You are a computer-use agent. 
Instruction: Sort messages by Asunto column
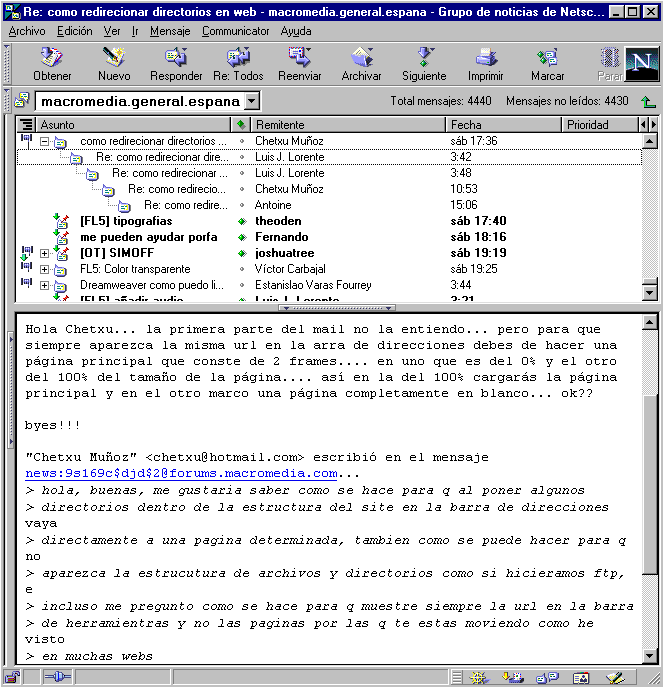133,125
